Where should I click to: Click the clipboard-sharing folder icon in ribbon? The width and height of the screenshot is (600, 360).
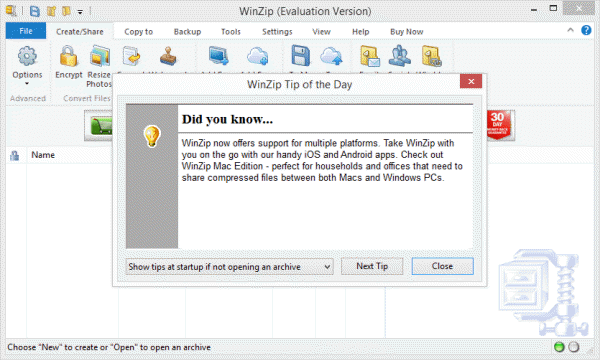point(432,56)
